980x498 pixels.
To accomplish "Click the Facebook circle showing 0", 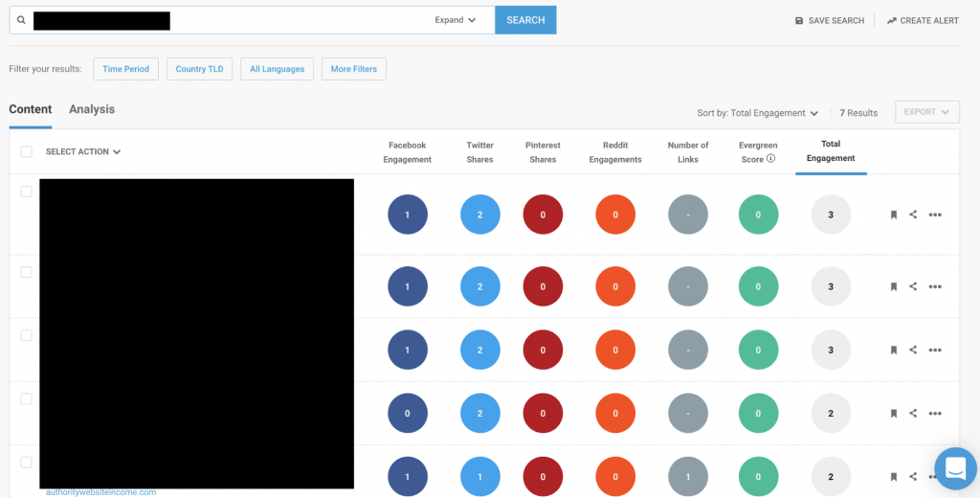I will (x=408, y=414).
